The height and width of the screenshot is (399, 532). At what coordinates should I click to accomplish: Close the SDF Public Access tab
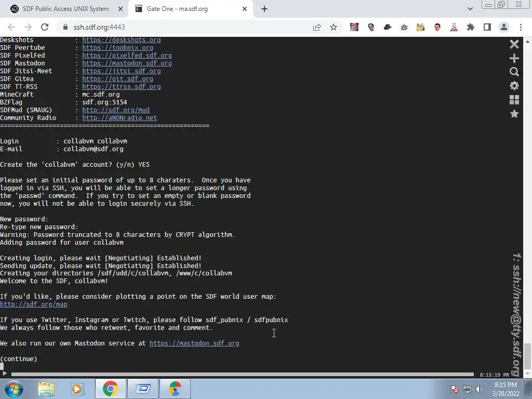121,9
